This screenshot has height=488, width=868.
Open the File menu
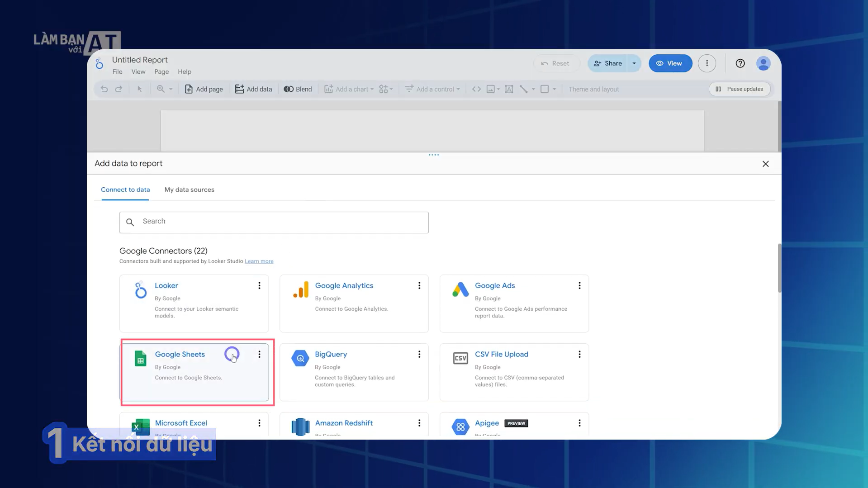pyautogui.click(x=117, y=71)
